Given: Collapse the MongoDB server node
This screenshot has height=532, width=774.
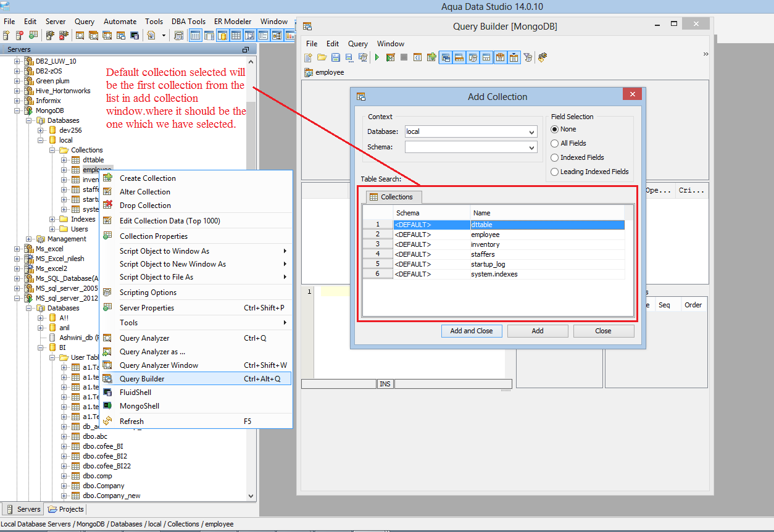Looking at the screenshot, I should tap(18, 110).
